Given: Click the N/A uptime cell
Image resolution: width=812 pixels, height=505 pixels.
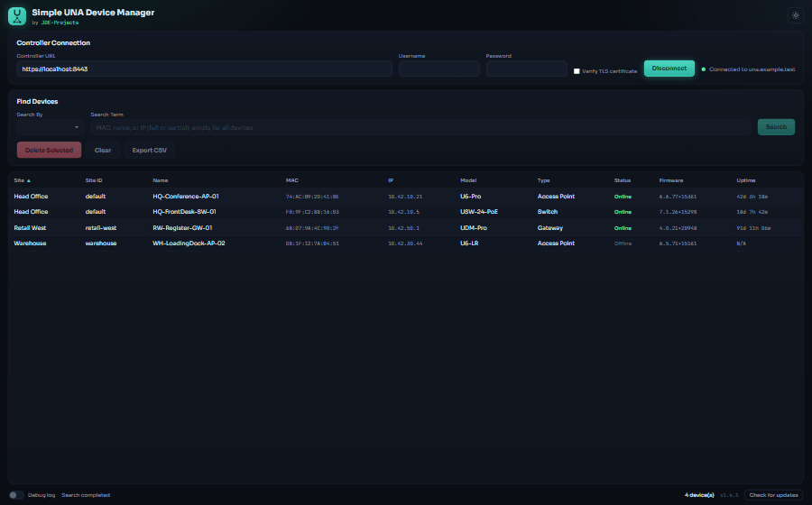Looking at the screenshot, I should pyautogui.click(x=741, y=243).
